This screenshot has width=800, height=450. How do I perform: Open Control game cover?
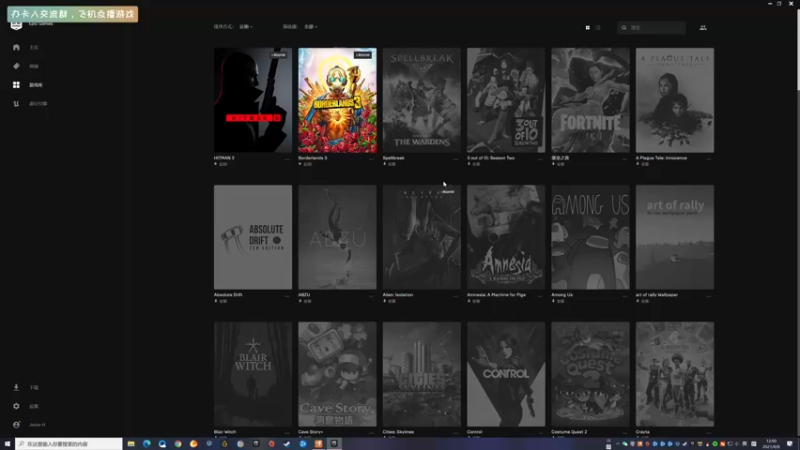pyautogui.click(x=506, y=374)
